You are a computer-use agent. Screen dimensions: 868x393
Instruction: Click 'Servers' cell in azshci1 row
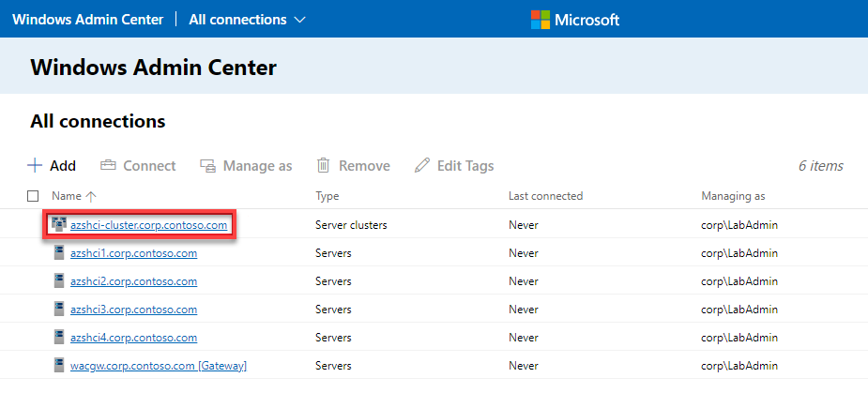pyautogui.click(x=333, y=253)
